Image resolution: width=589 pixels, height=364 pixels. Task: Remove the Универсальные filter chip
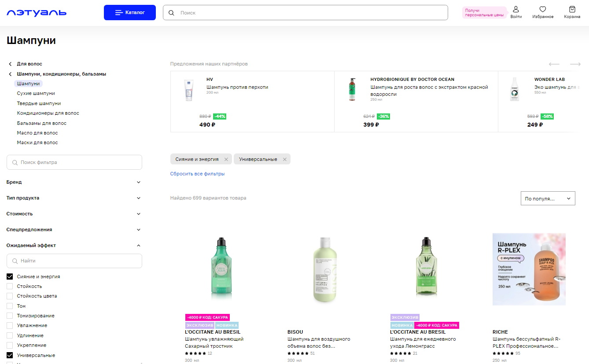pos(285,159)
